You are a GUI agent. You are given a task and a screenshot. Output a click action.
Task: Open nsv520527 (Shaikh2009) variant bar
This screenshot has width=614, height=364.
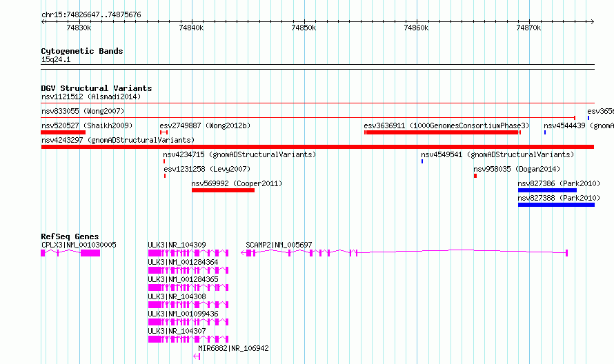click(63, 132)
